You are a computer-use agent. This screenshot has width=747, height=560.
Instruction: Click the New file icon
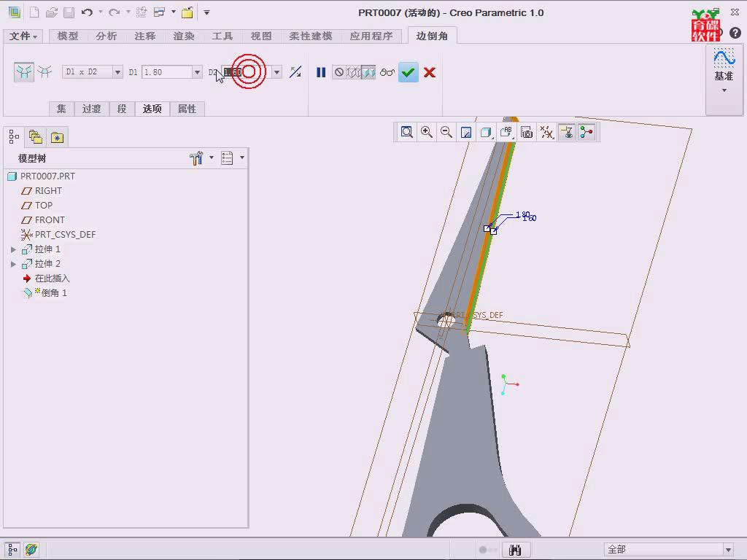(34, 12)
